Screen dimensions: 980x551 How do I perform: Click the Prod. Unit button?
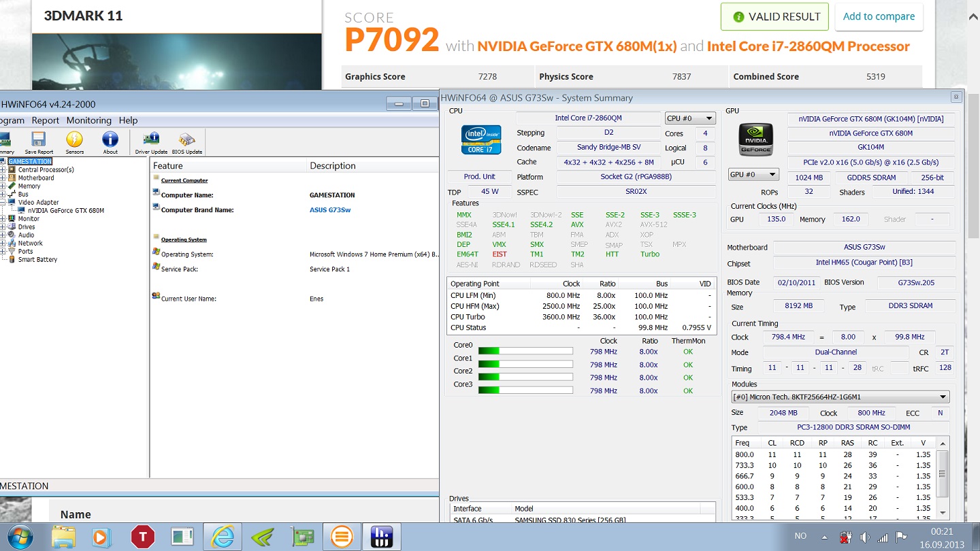point(480,177)
